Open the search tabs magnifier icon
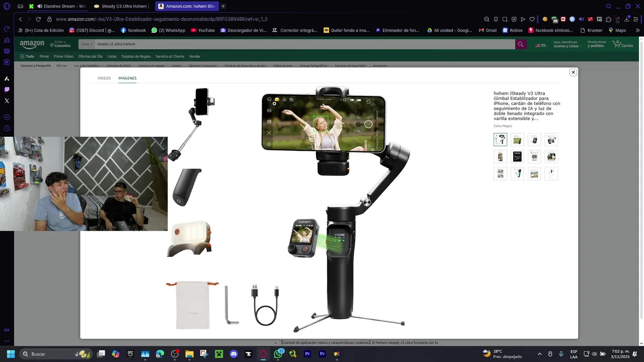644x362 pixels. [608, 6]
